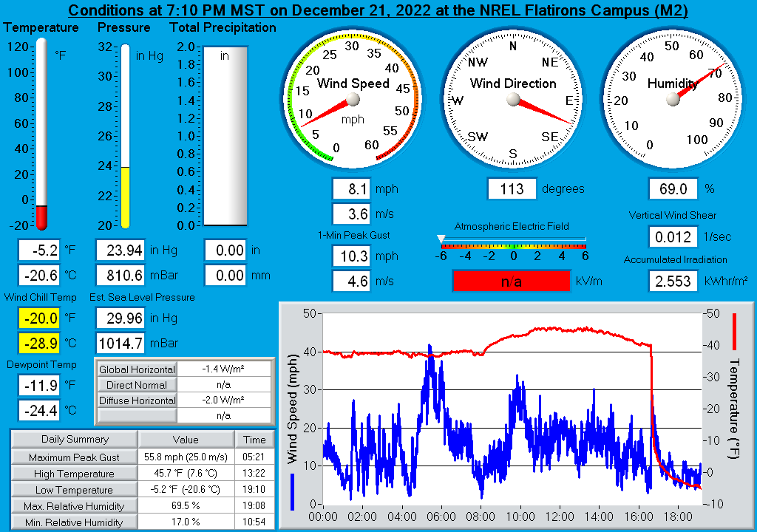Click the Wind Speed (mph) axis label
Viewport: 757px width, 532px height.
tap(293, 409)
